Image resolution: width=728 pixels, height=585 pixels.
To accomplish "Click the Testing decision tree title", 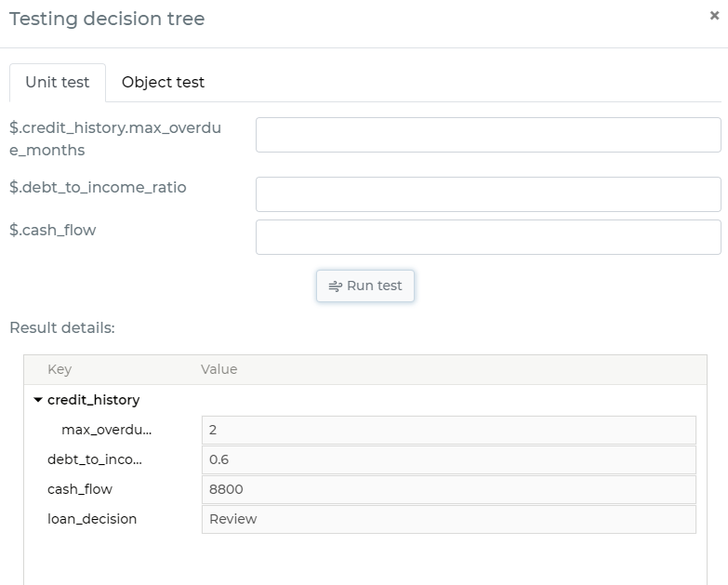I will [x=107, y=19].
